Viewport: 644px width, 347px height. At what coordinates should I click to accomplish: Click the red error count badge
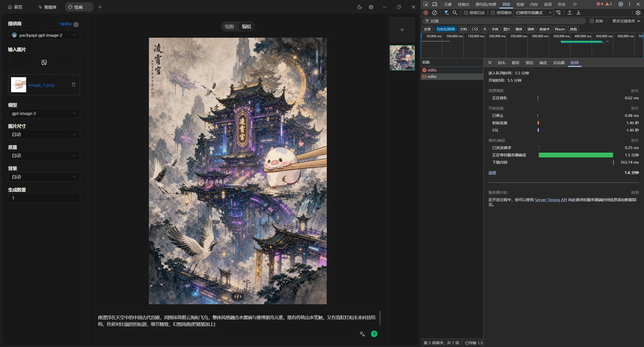click(600, 4)
